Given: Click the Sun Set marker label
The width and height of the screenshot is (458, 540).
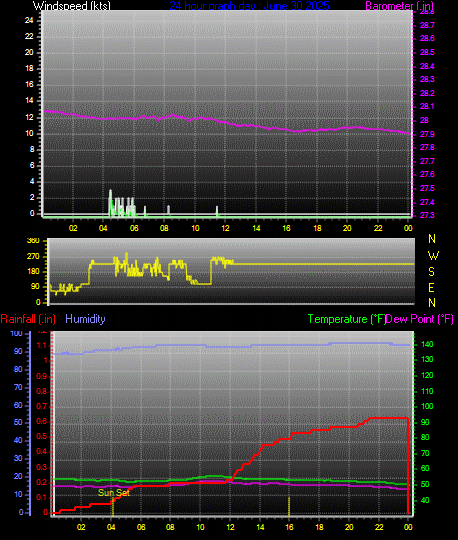Looking at the screenshot, I should point(114,492).
